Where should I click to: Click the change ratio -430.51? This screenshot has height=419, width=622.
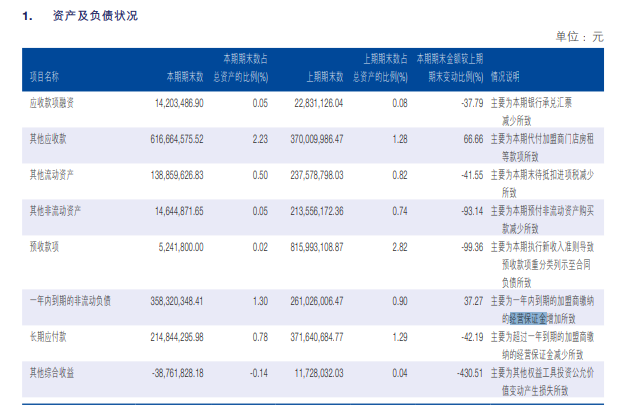[x=470, y=373]
